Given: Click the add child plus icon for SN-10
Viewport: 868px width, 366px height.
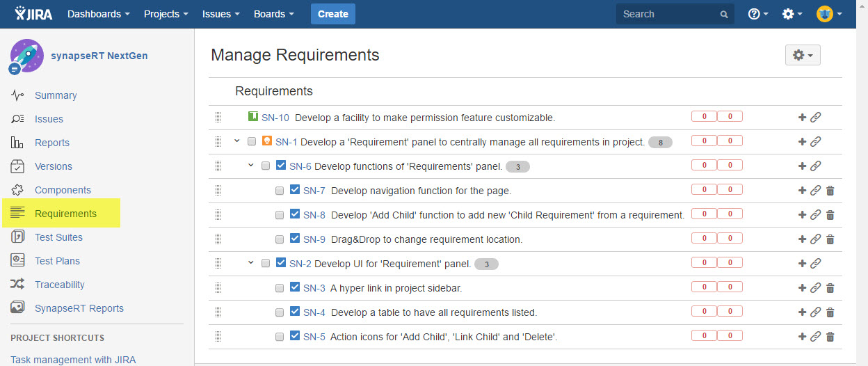Looking at the screenshot, I should click(x=802, y=118).
